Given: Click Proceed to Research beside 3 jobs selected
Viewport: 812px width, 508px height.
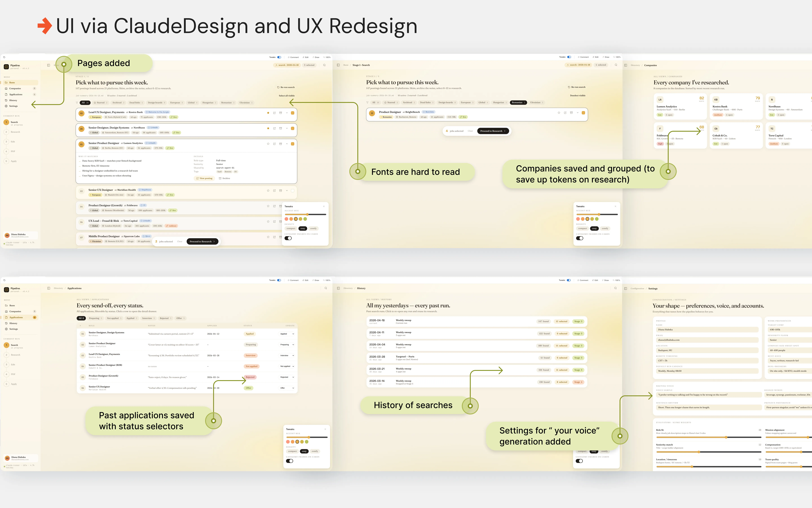Looking at the screenshot, I should 202,242.
